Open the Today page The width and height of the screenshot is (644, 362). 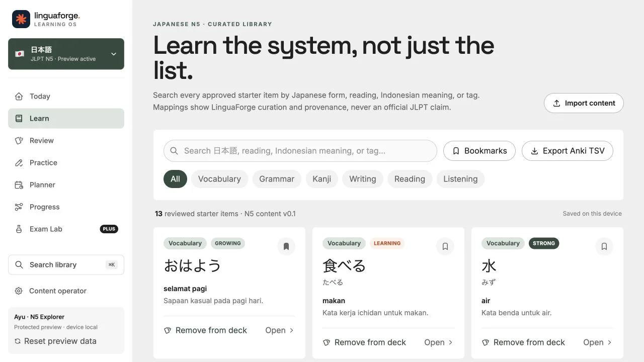[66, 96]
